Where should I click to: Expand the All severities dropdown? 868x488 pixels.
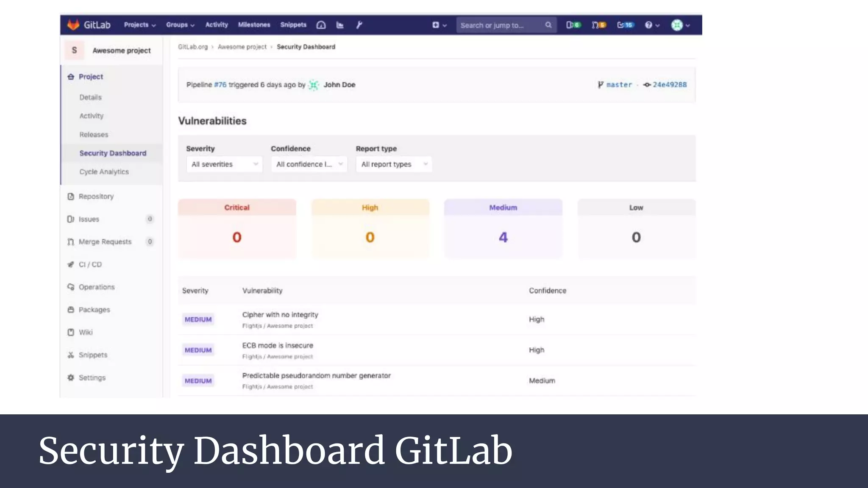224,164
